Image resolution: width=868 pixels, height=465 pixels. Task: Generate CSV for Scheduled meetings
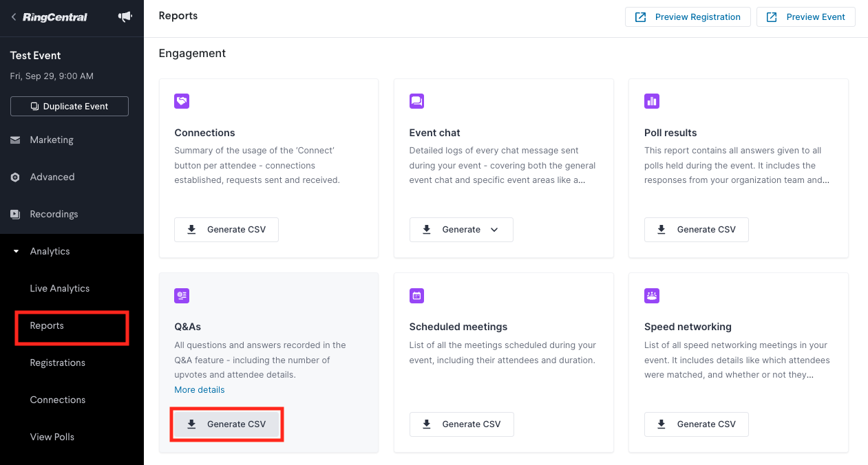pyautogui.click(x=461, y=424)
